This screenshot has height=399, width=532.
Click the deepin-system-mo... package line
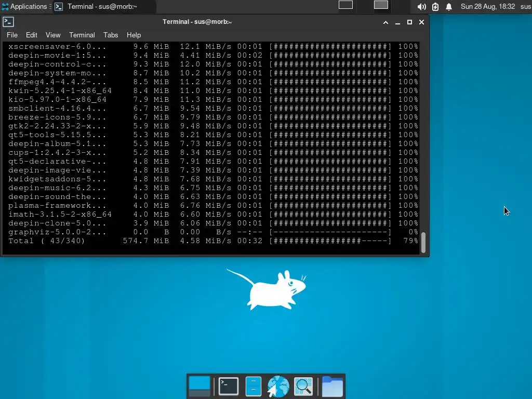[213, 73]
